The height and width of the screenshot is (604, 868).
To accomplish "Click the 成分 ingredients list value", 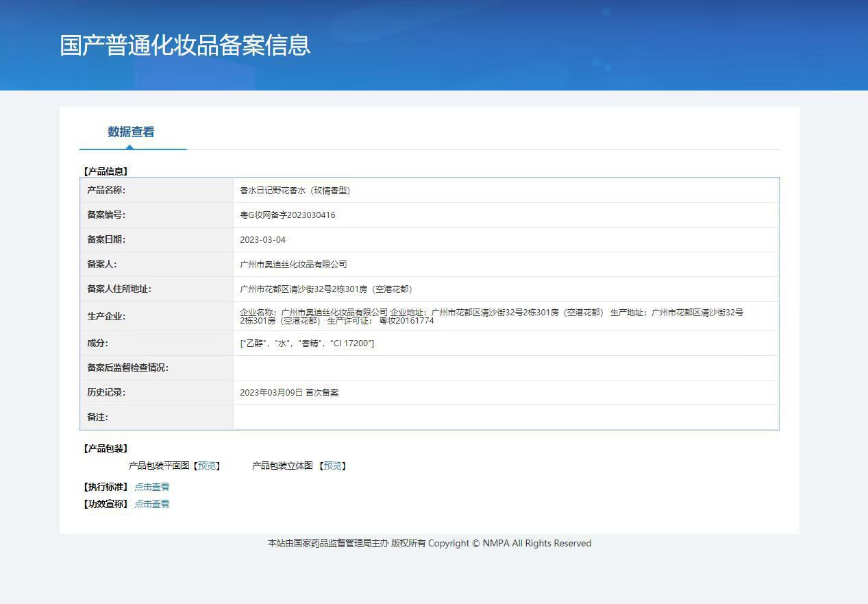I will coord(307,343).
